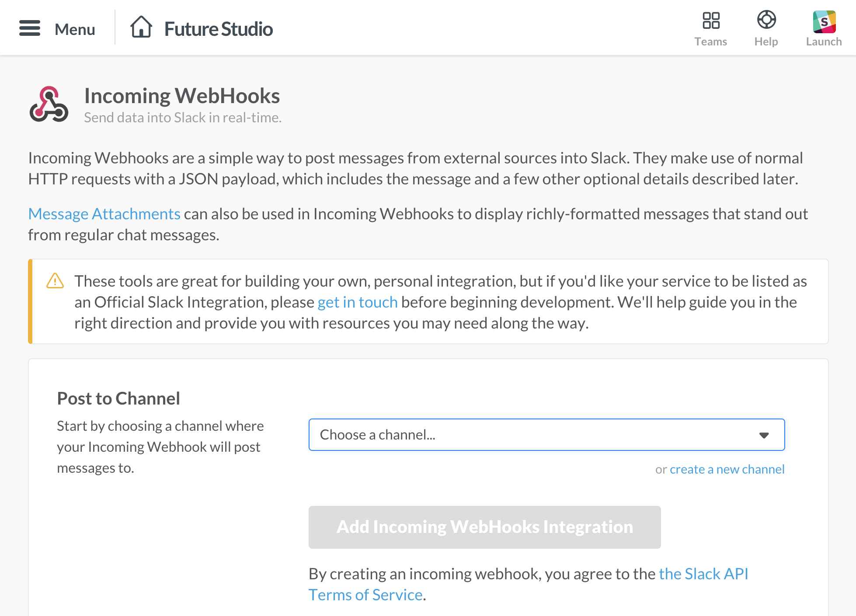Click the get in touch link
Screen dimensions: 856x616
(x=357, y=302)
